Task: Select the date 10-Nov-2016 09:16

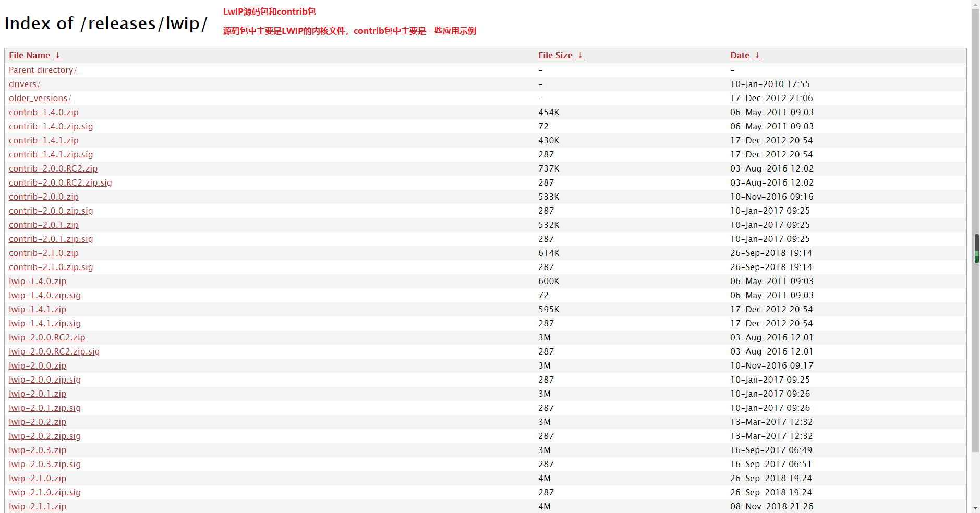Action: [x=772, y=197]
